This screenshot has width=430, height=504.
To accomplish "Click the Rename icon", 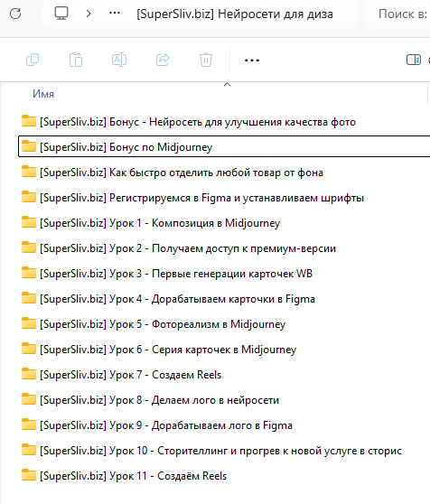I will point(119,60).
